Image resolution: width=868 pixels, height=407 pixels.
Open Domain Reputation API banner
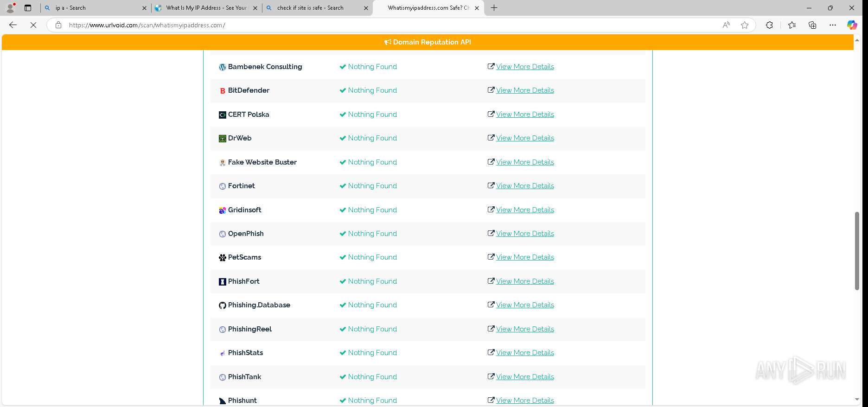pos(428,42)
